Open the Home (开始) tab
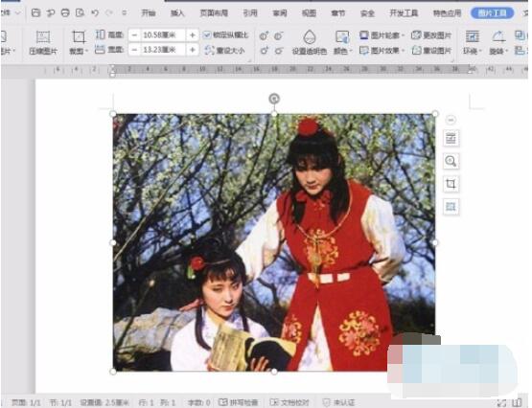 click(x=149, y=13)
